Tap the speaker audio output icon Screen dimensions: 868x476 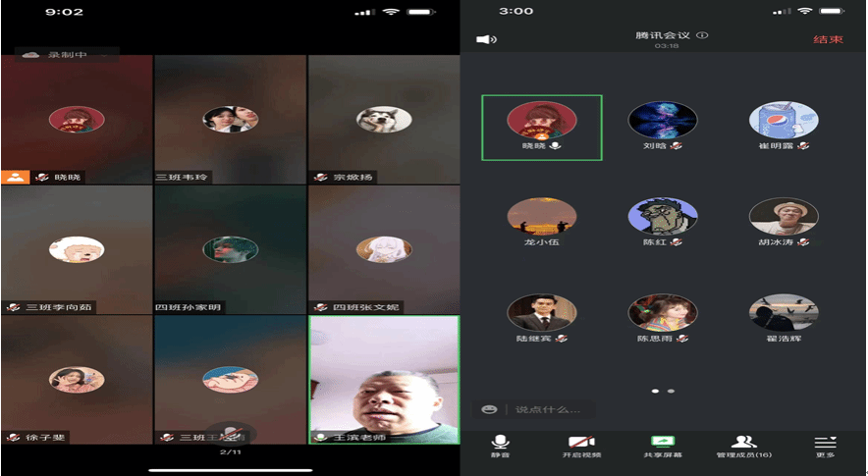point(486,39)
